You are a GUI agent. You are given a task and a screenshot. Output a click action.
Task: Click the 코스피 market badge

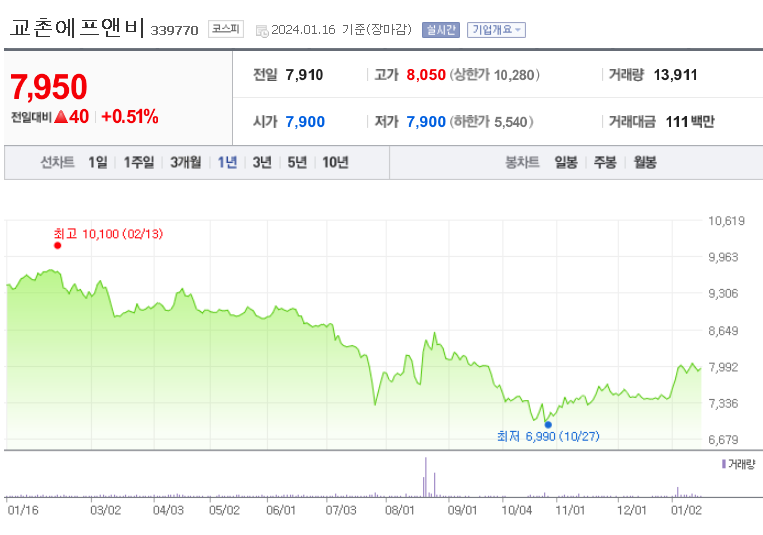226,29
